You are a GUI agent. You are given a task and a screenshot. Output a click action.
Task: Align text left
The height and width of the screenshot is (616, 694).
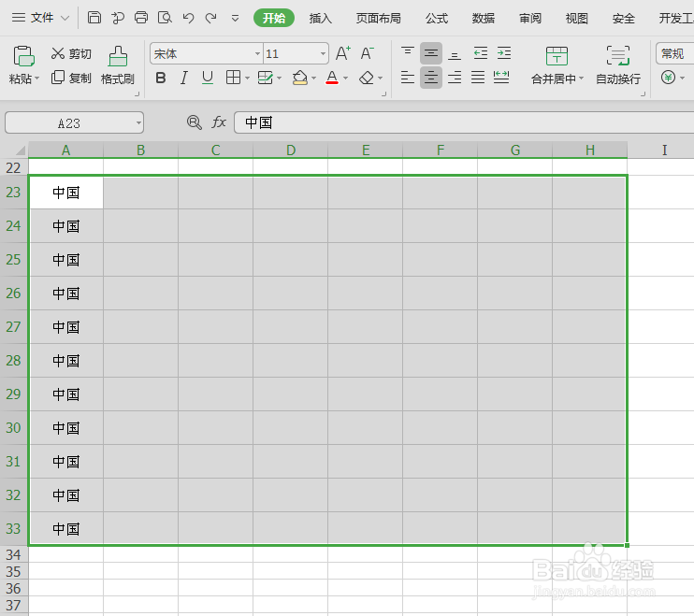pyautogui.click(x=408, y=78)
